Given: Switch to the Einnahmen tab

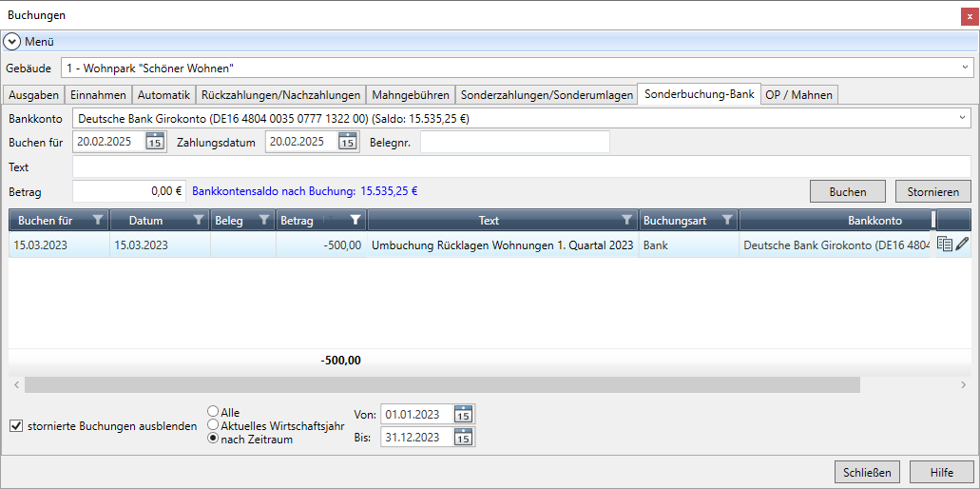Looking at the screenshot, I should pyautogui.click(x=98, y=95).
